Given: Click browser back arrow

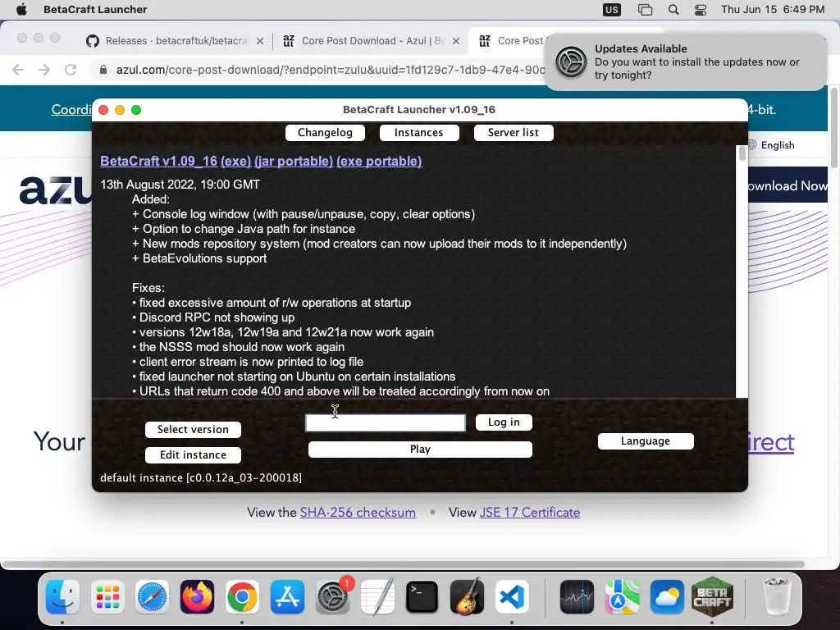Looking at the screenshot, I should [18, 70].
